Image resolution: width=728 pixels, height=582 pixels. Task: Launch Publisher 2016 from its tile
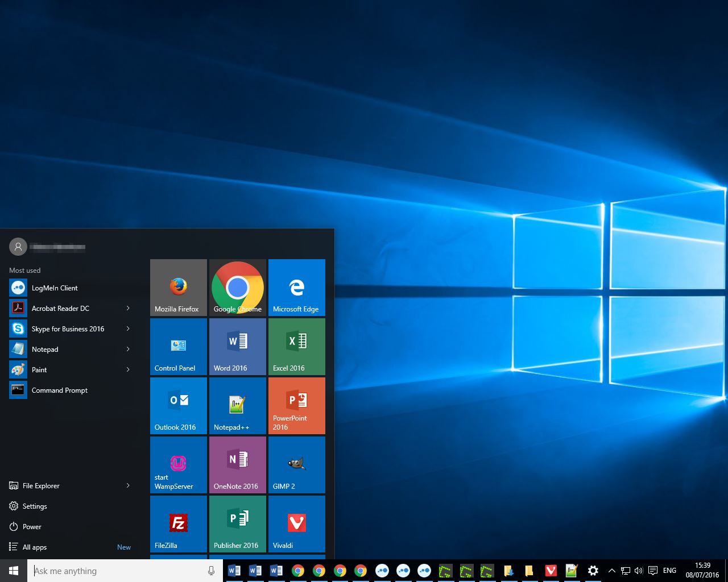point(238,524)
